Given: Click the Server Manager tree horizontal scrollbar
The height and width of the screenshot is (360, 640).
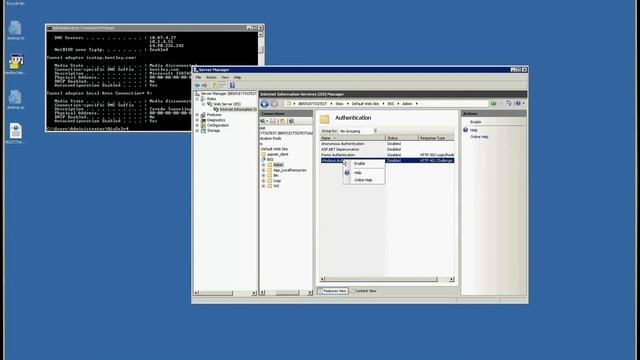Looking at the screenshot, I should [x=224, y=293].
